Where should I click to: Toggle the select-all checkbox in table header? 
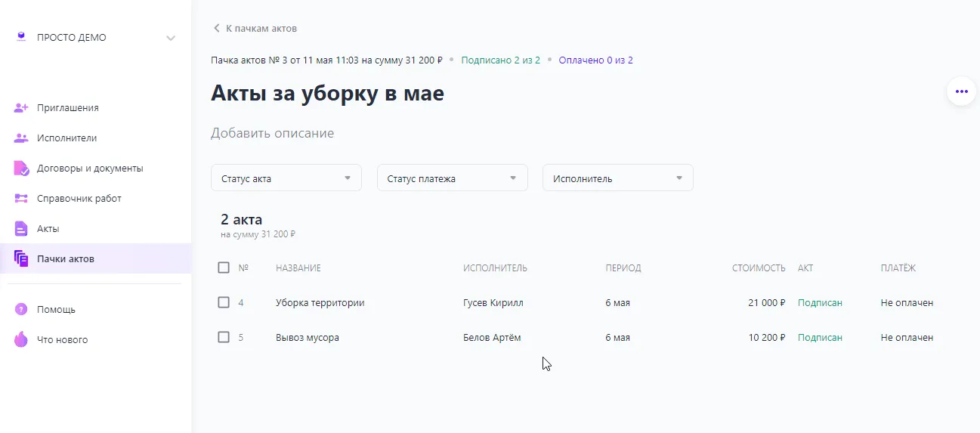pyautogui.click(x=224, y=268)
